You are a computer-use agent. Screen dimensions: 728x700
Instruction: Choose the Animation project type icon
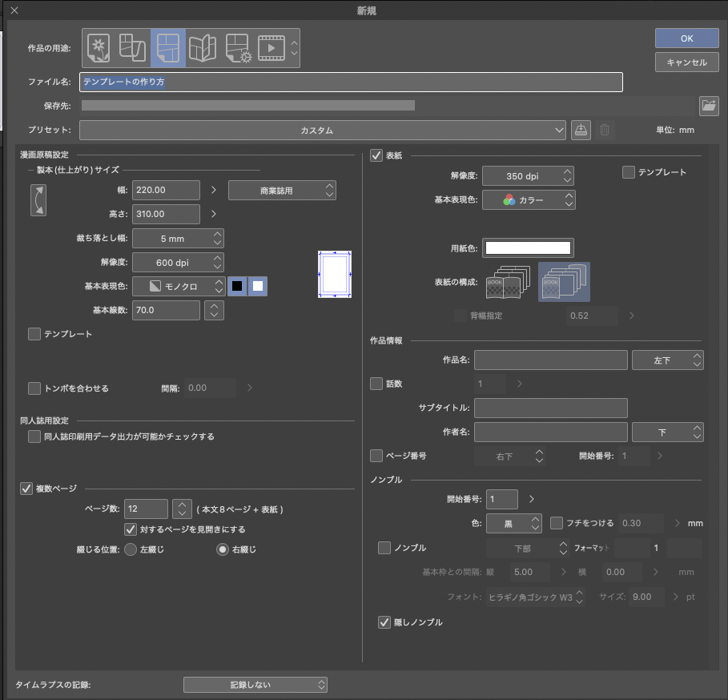271,48
